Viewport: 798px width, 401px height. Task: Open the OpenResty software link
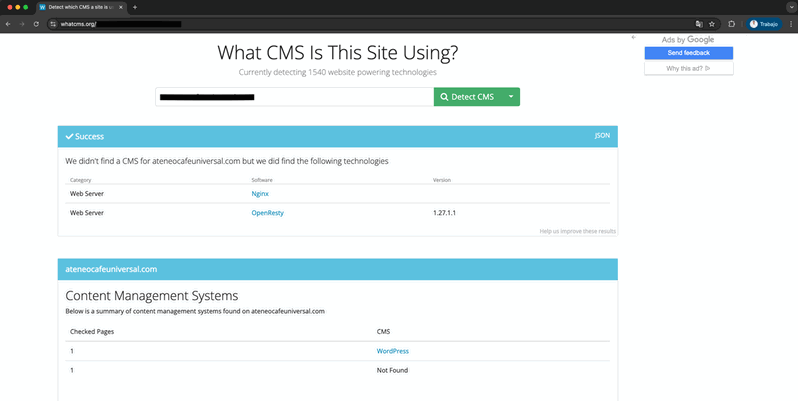point(268,213)
